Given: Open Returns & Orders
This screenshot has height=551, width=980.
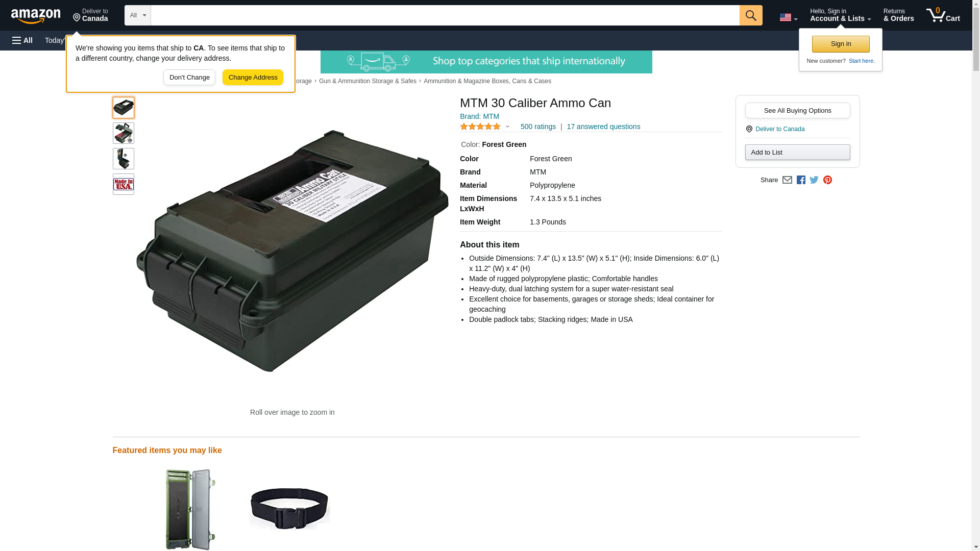Looking at the screenshot, I should 898,15.
